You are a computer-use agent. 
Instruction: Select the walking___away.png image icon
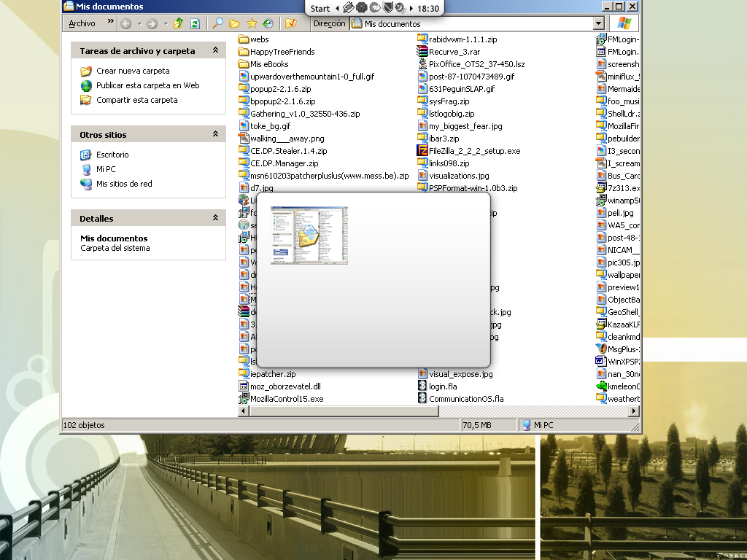(244, 139)
